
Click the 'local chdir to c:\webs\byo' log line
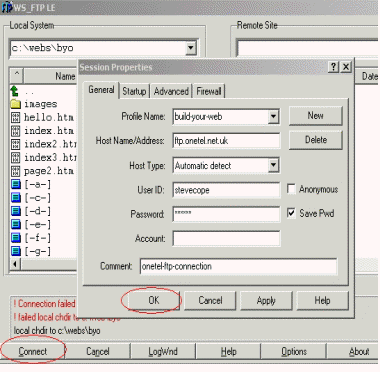point(57,331)
